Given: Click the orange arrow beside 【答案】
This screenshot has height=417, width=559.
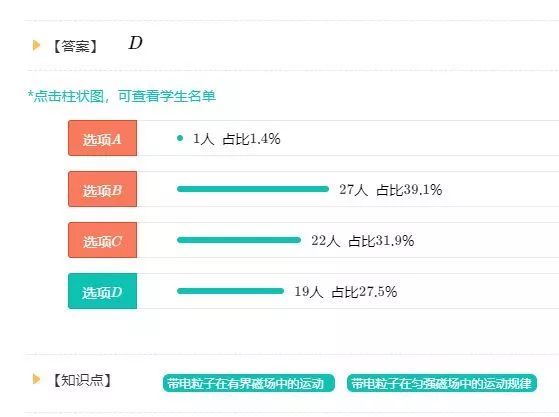Looking at the screenshot, I should point(36,45).
